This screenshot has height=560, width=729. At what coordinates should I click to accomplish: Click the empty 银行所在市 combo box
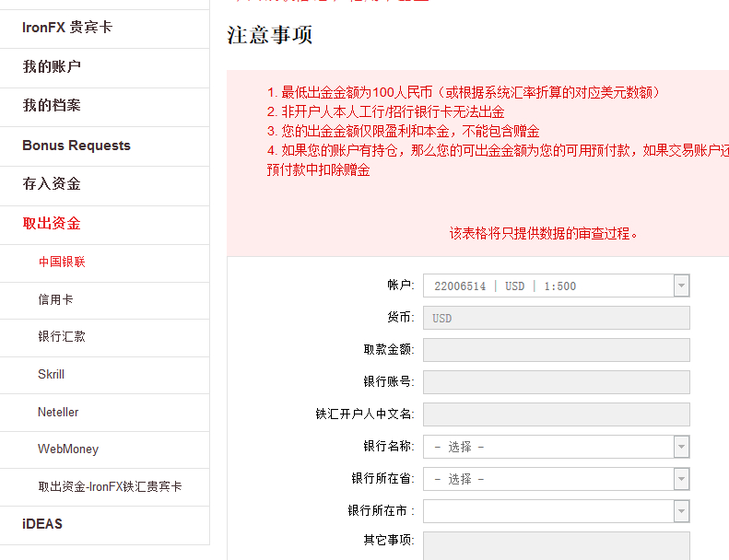coord(556,511)
